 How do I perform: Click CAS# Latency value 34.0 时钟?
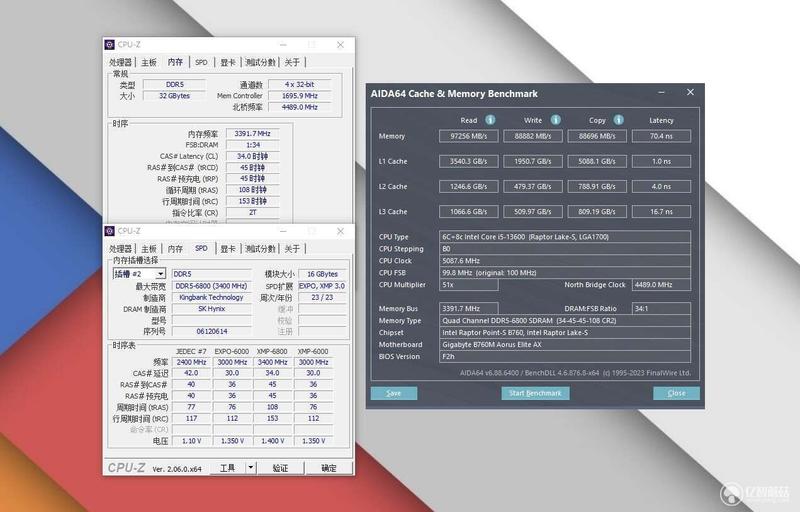tap(253, 157)
